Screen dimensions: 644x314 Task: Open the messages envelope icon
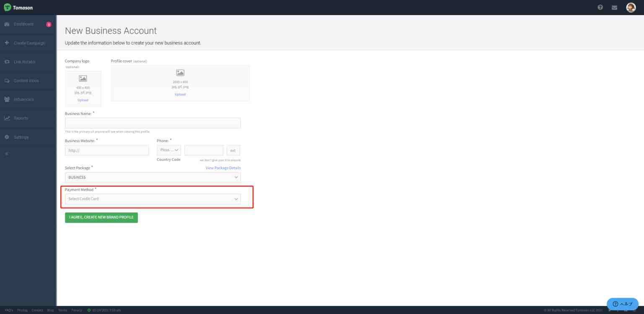[x=615, y=7]
